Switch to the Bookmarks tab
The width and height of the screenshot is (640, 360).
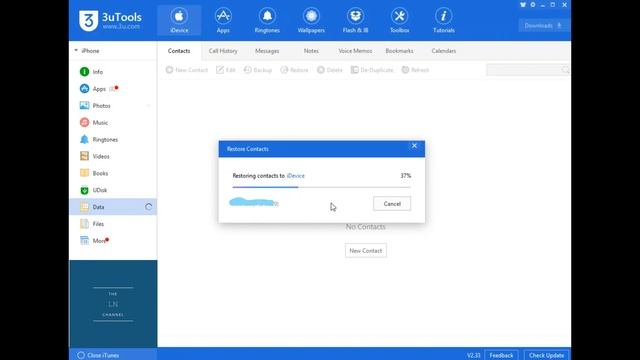coord(399,51)
